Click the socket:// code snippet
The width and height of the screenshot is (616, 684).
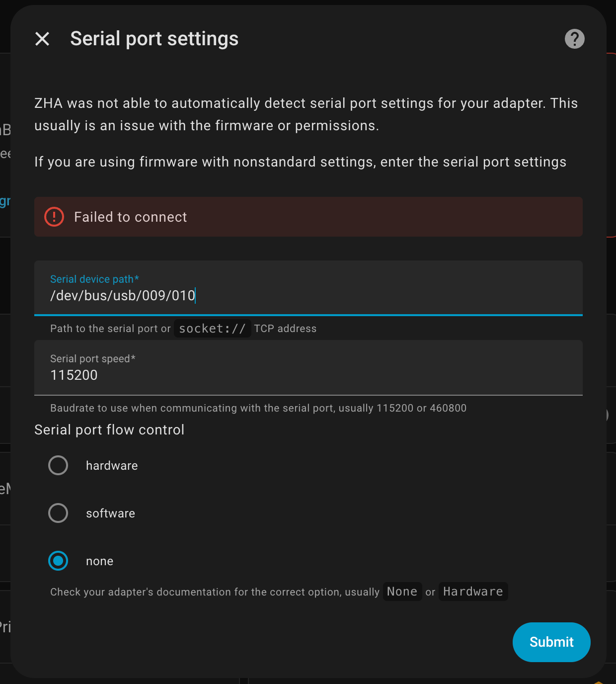click(212, 329)
